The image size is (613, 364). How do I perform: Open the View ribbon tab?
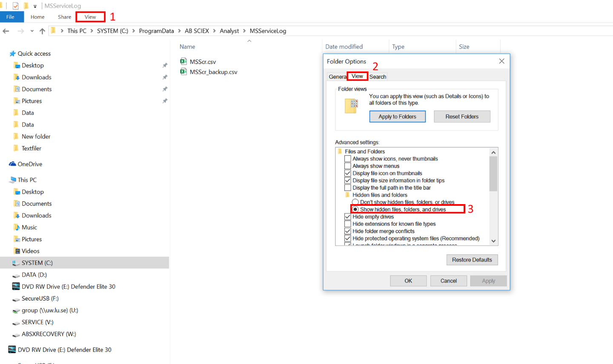point(90,17)
